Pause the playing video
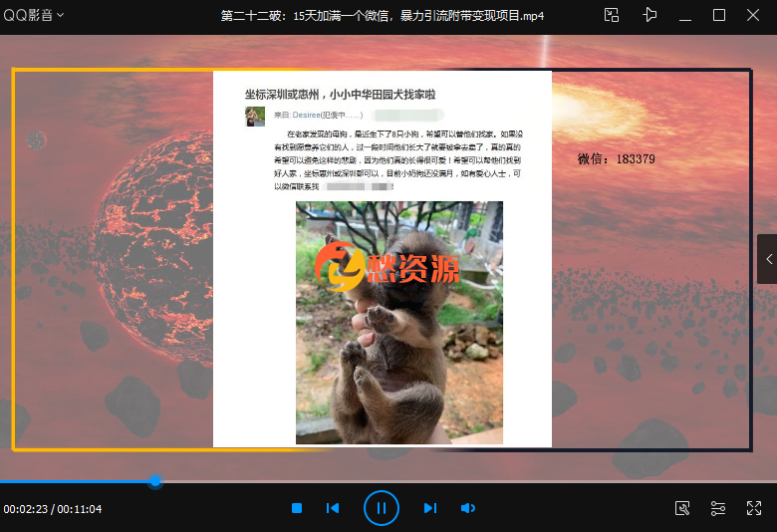This screenshot has height=532, width=777. (382, 508)
